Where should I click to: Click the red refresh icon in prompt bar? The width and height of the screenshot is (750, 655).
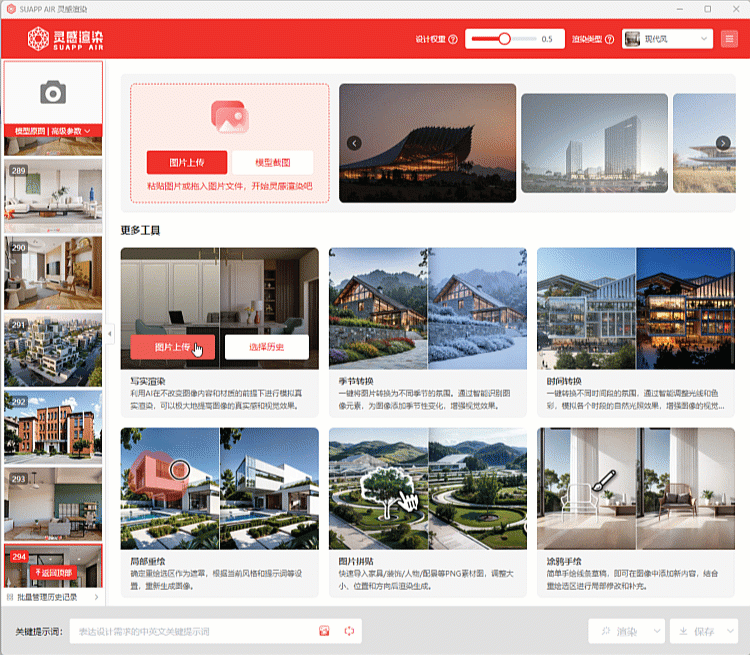pos(349,631)
